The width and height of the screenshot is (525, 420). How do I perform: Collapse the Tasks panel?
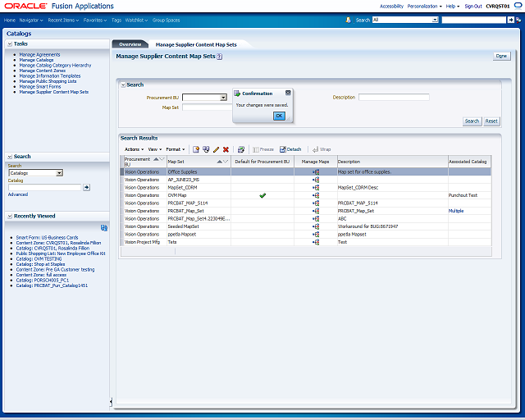(x=10, y=43)
